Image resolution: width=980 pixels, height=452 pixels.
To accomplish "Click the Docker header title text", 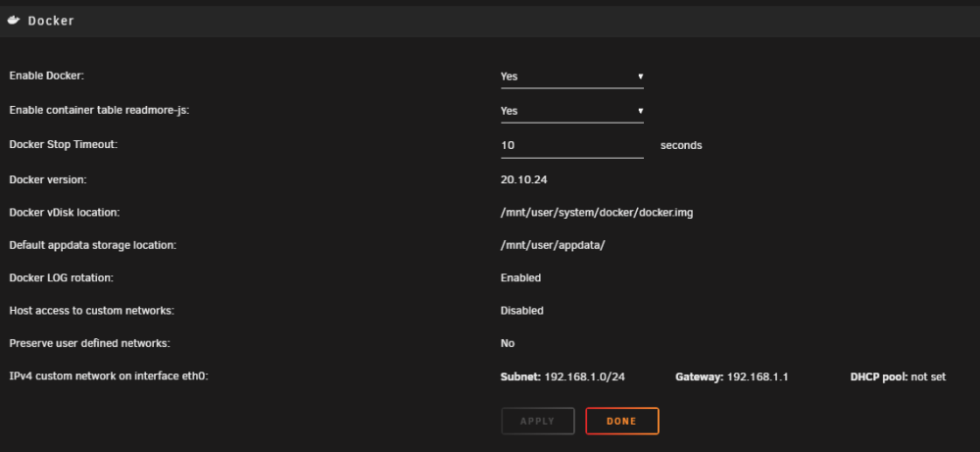I will point(51,21).
